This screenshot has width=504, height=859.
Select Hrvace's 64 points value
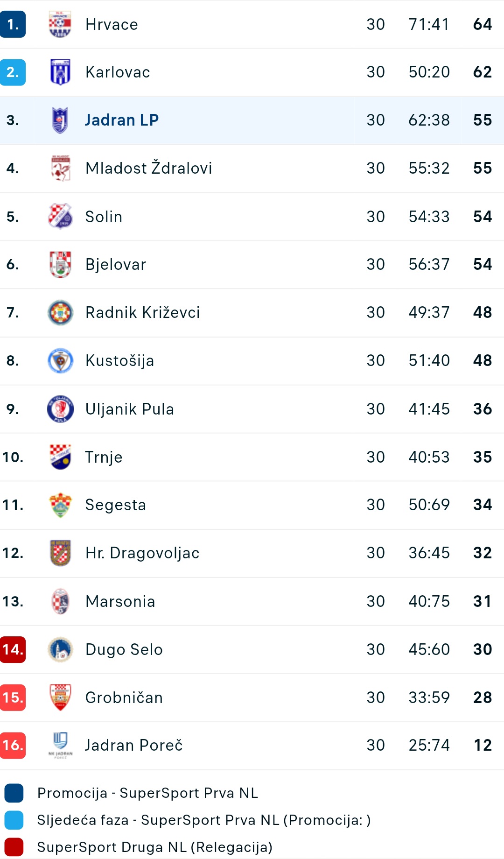(483, 24)
